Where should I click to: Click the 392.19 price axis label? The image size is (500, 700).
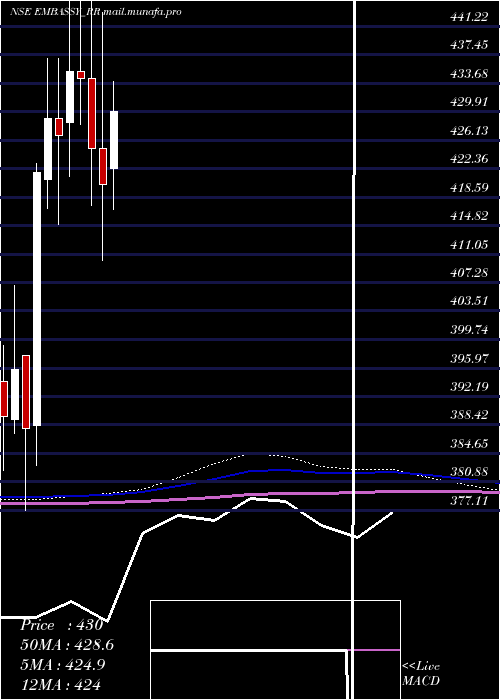(x=468, y=386)
